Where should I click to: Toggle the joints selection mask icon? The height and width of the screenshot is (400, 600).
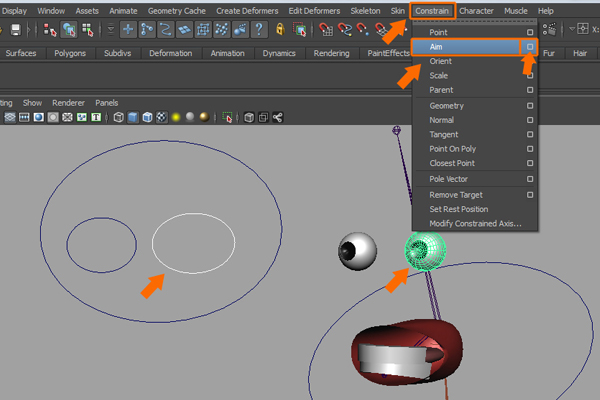(x=147, y=29)
